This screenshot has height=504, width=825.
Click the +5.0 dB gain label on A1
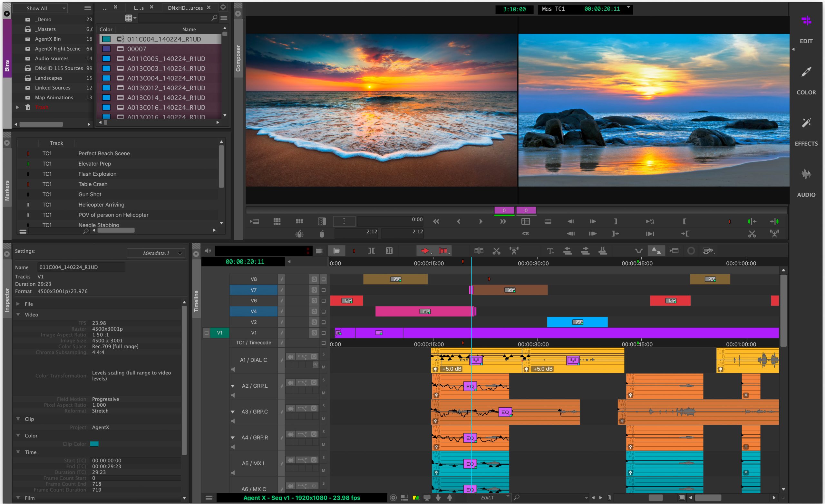point(452,369)
